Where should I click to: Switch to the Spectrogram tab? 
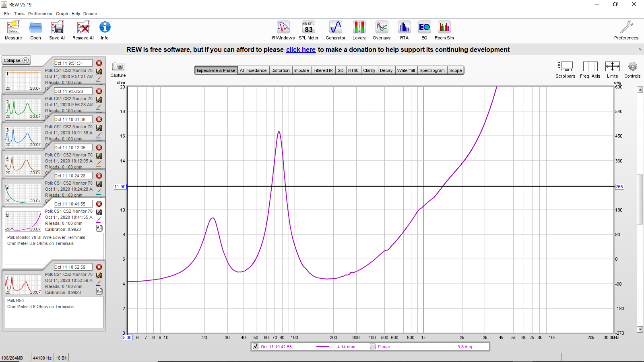tap(432, 70)
